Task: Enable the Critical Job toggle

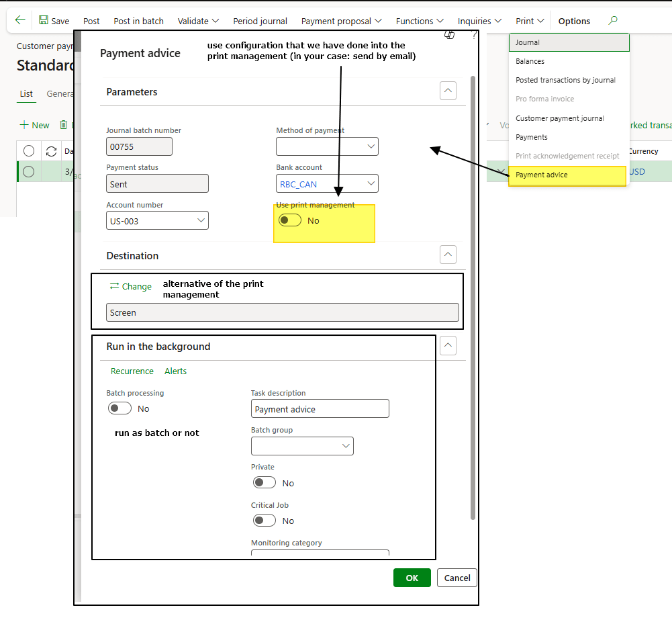Action: point(265,521)
